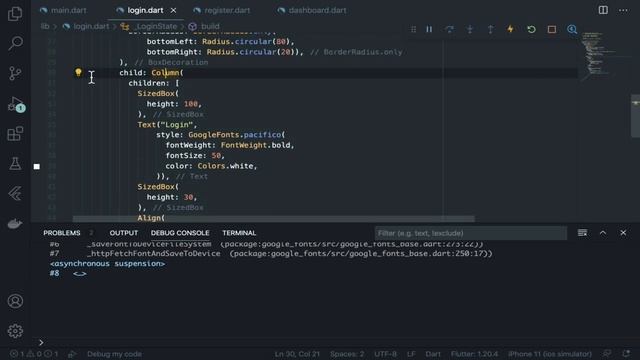Show code actions lightbulb

click(78, 73)
